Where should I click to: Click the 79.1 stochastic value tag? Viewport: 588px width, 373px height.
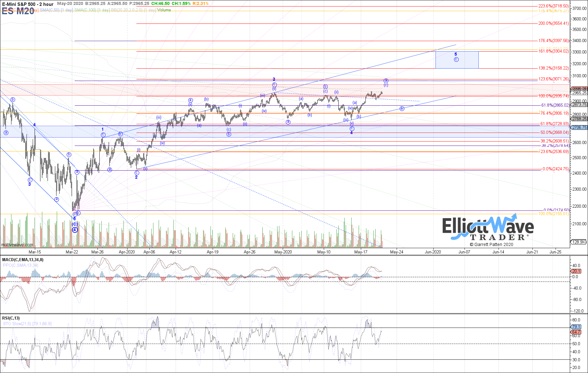576,327
